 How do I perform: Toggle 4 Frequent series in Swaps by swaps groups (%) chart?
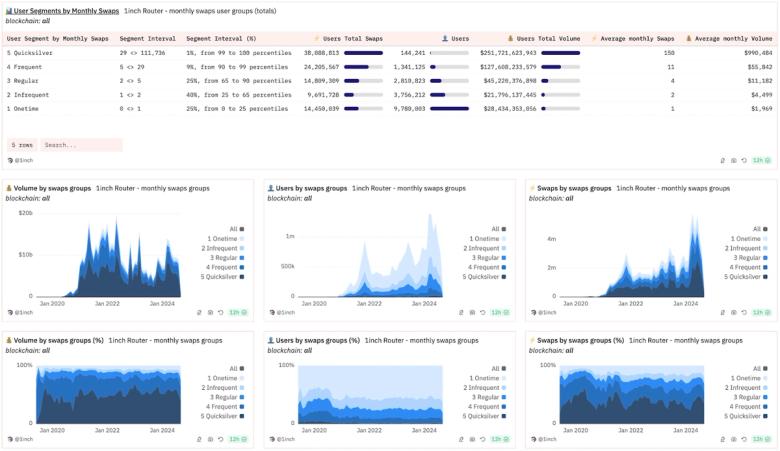[748, 406]
